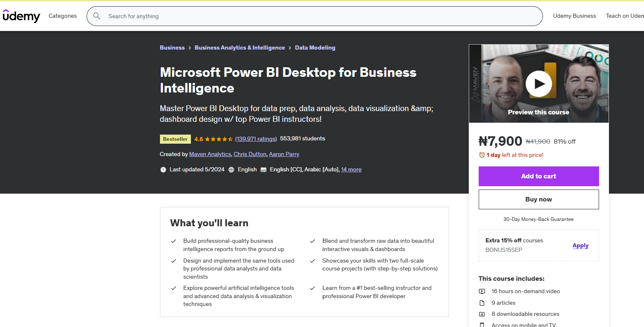Apply the BONUS15SEP coupon
This screenshot has width=644, height=327.
click(580, 245)
